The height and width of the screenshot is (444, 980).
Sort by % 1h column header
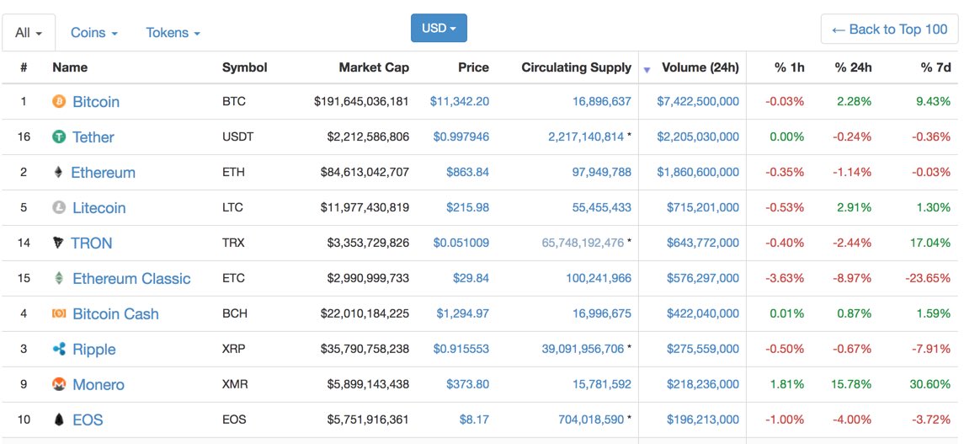(x=790, y=67)
